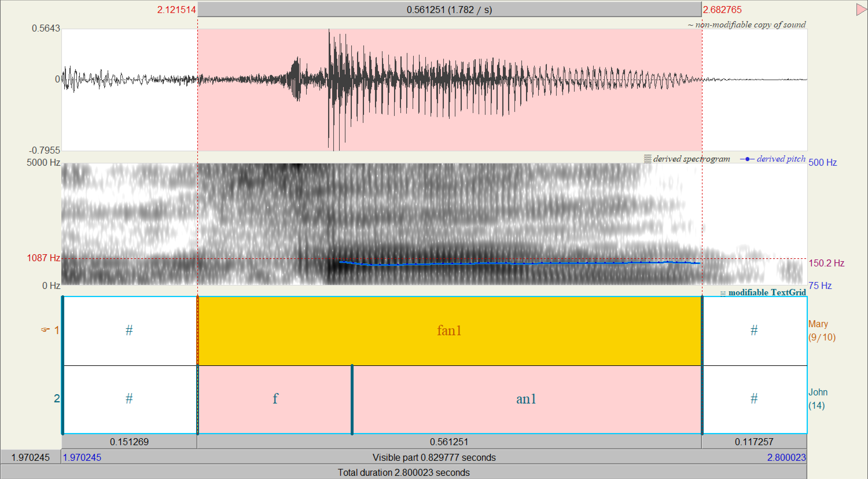Play the Total duration 2.800023 seconds bar
The width and height of the screenshot is (868, 479).
tap(403, 472)
